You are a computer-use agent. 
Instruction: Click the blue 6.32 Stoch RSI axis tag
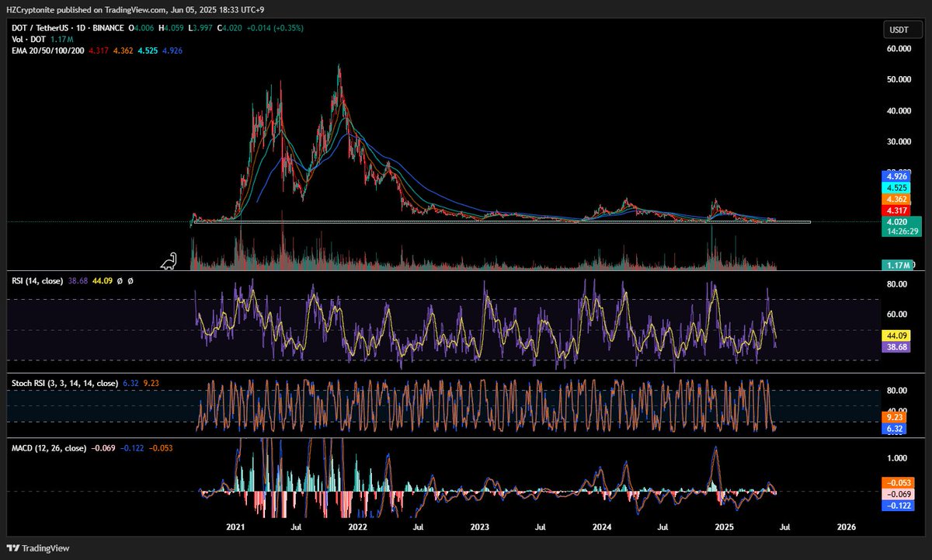[x=892, y=427]
